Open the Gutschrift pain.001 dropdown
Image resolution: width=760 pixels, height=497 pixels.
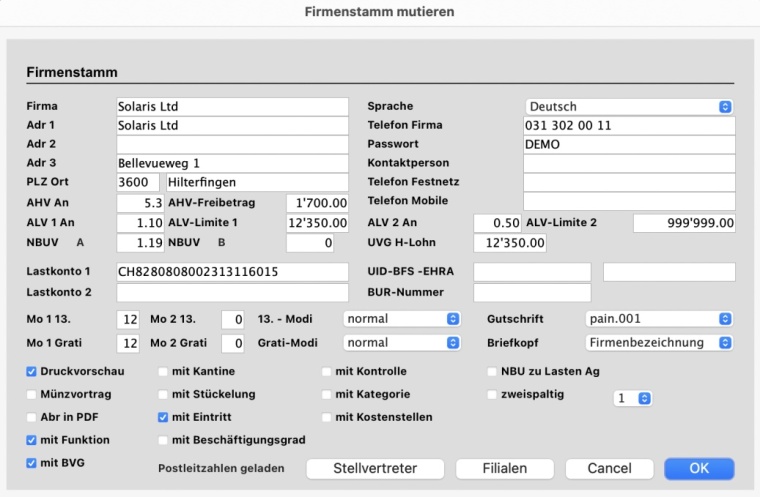pos(658,319)
